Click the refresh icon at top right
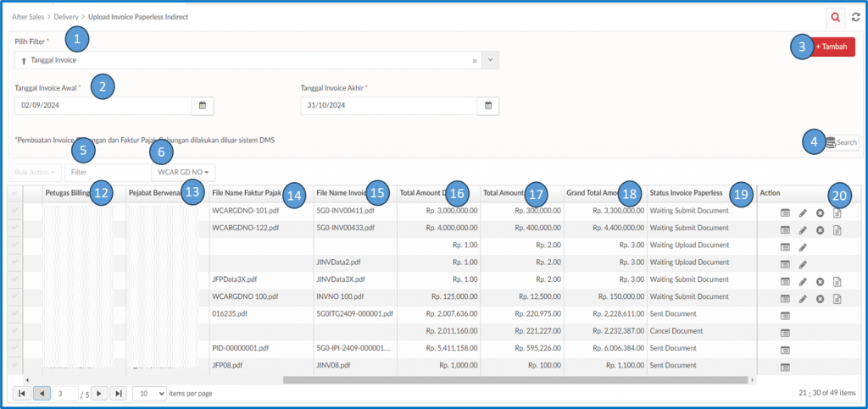868x409 pixels. point(856,18)
